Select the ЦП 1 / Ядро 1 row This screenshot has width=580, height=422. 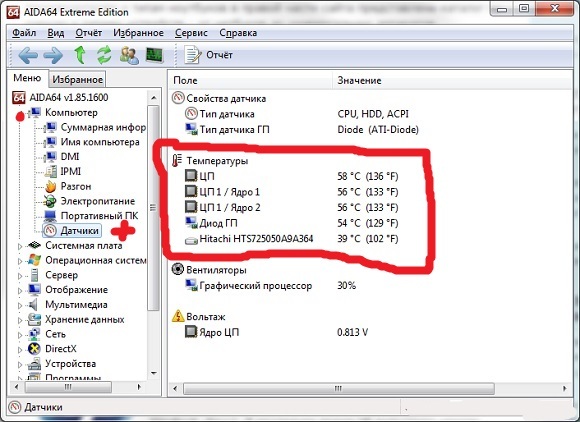371,192
